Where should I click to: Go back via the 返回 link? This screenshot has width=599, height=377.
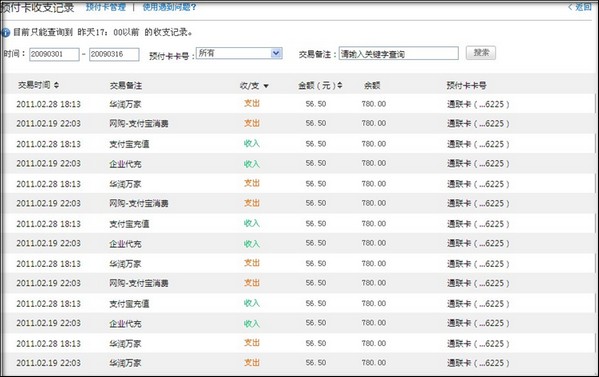coord(580,7)
